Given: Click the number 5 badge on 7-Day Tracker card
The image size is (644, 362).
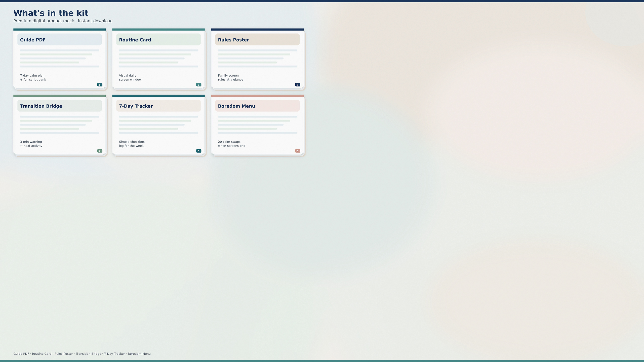Looking at the screenshot, I should tap(199, 151).
